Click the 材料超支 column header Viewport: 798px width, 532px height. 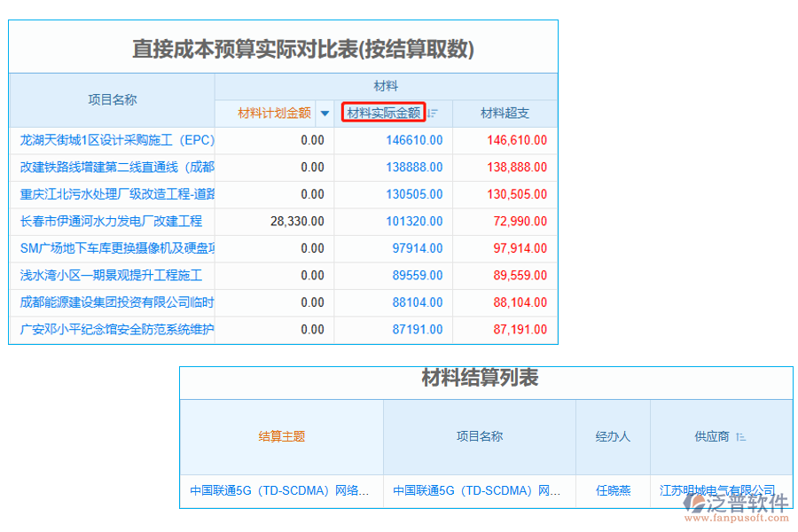pos(504,113)
